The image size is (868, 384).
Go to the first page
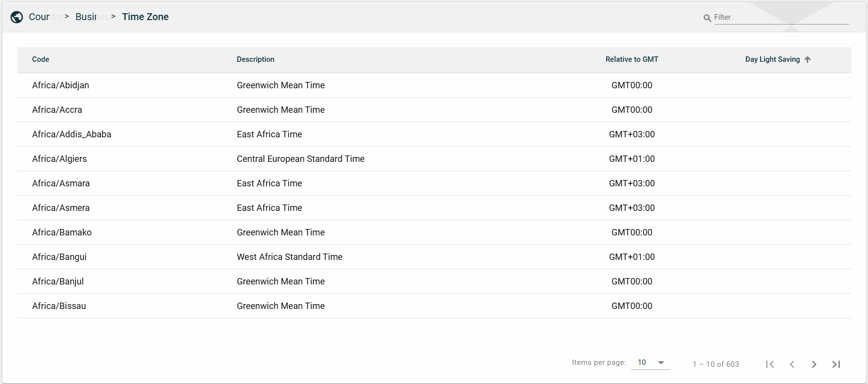point(770,364)
